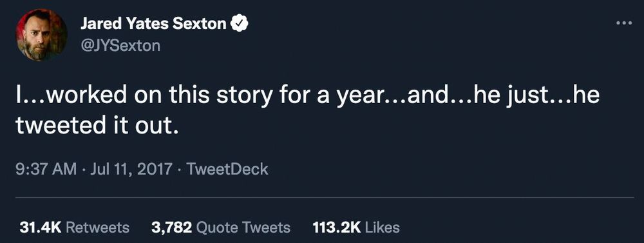644x243 pixels.
Task: Click the Jul 11, 2017 date
Action: [131, 170]
